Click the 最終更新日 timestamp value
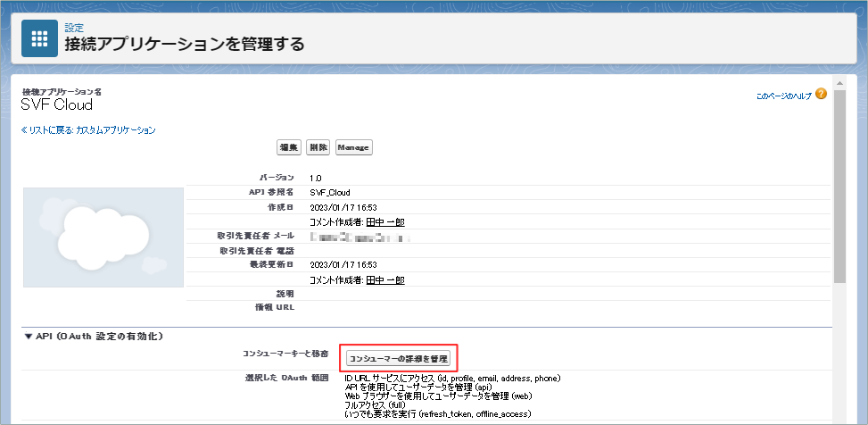 343,265
